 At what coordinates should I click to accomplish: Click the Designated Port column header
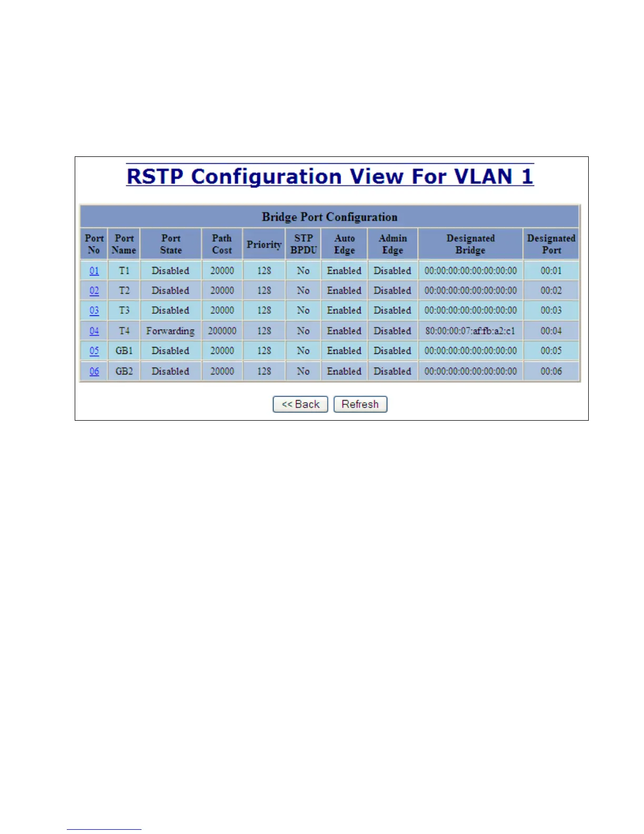pyautogui.click(x=551, y=244)
